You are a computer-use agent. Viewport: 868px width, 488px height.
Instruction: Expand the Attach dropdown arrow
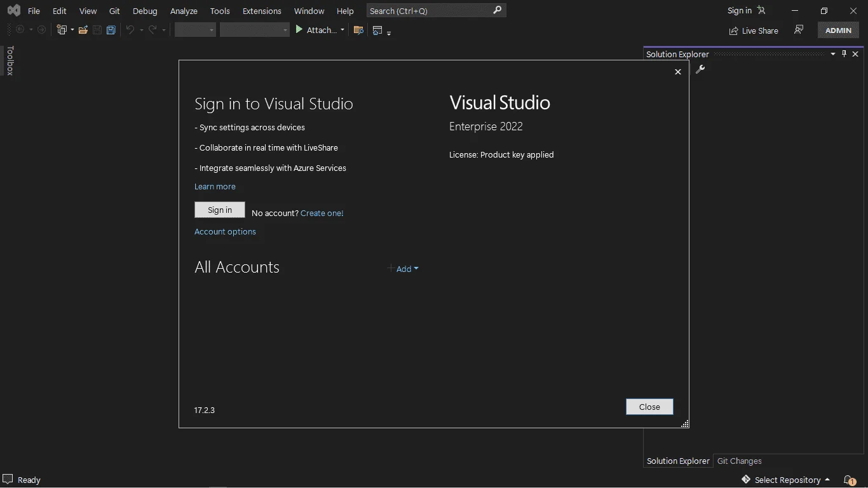(342, 30)
